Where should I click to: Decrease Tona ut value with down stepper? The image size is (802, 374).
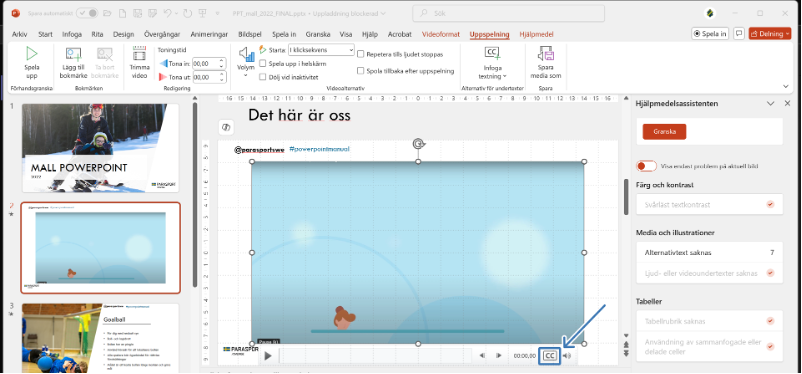pos(221,80)
